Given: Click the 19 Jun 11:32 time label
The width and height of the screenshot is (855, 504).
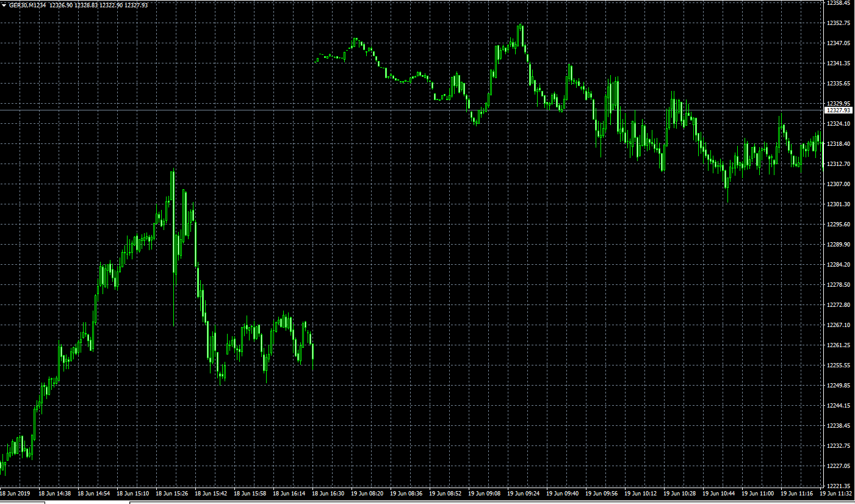Looking at the screenshot, I should (835, 493).
